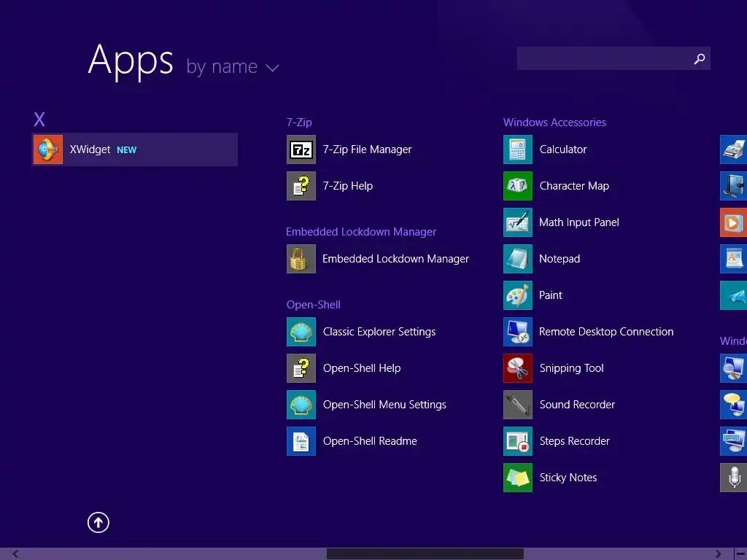Click the 'Embedded Lockdown Manager' group heading
Viewport: 747px width, 560px height.
[x=361, y=232]
